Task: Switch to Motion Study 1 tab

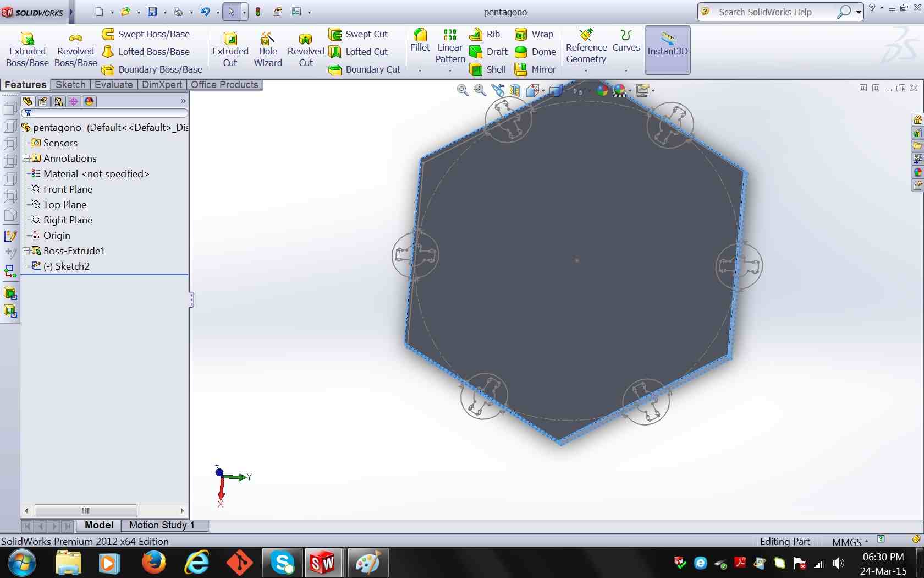Action: click(x=162, y=525)
